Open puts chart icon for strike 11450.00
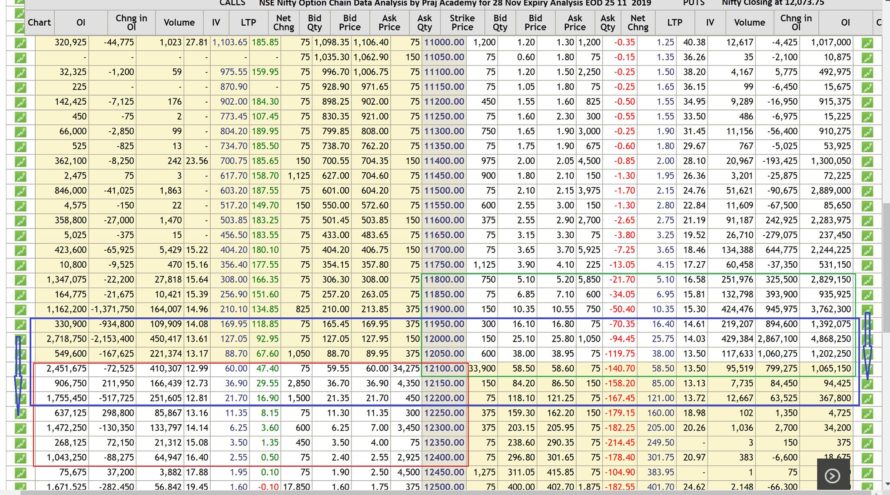 point(867,176)
